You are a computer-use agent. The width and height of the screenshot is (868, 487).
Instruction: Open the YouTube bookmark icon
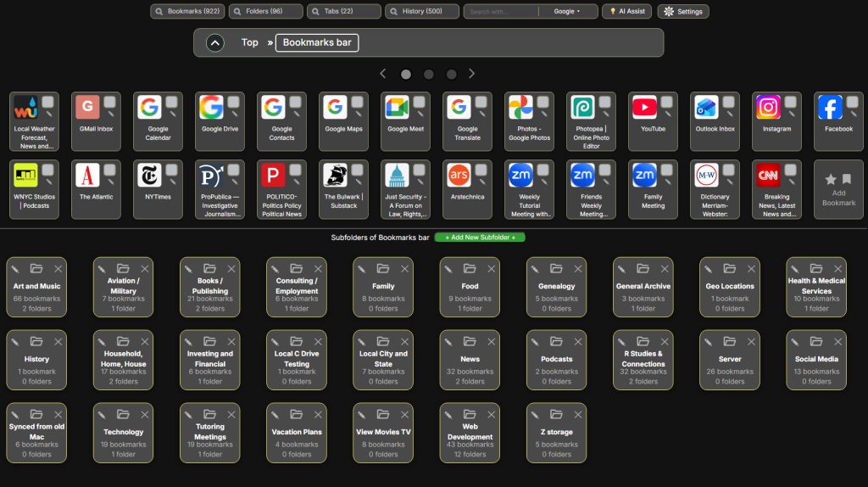coord(644,108)
